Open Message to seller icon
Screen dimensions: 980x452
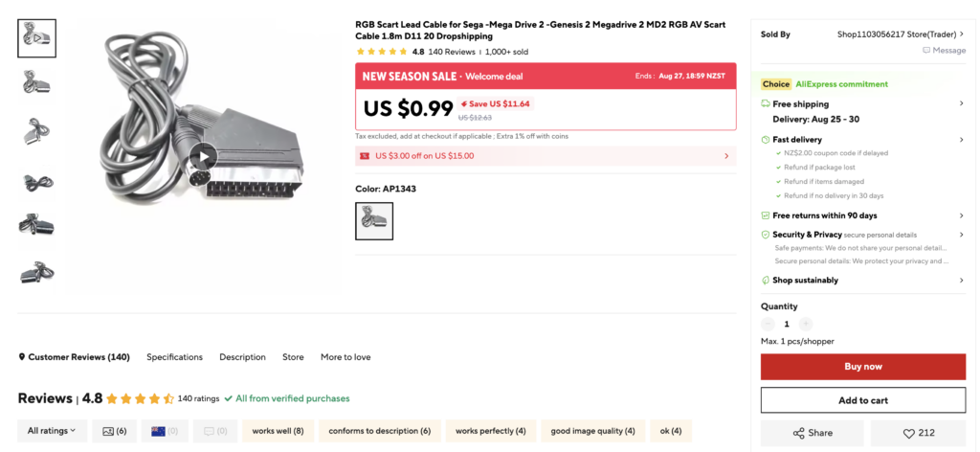(926, 50)
